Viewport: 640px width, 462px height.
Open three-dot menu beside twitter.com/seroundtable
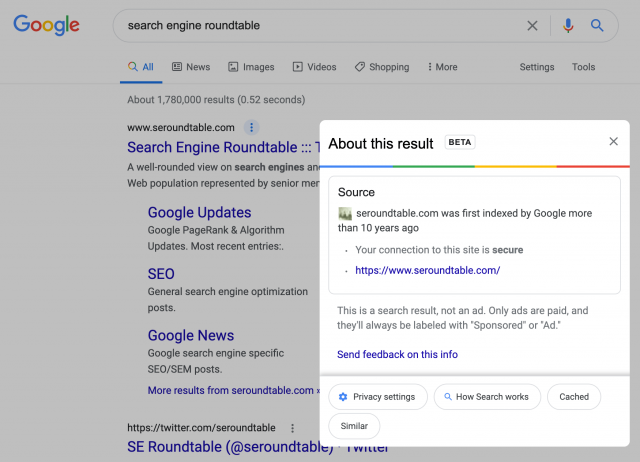292,428
